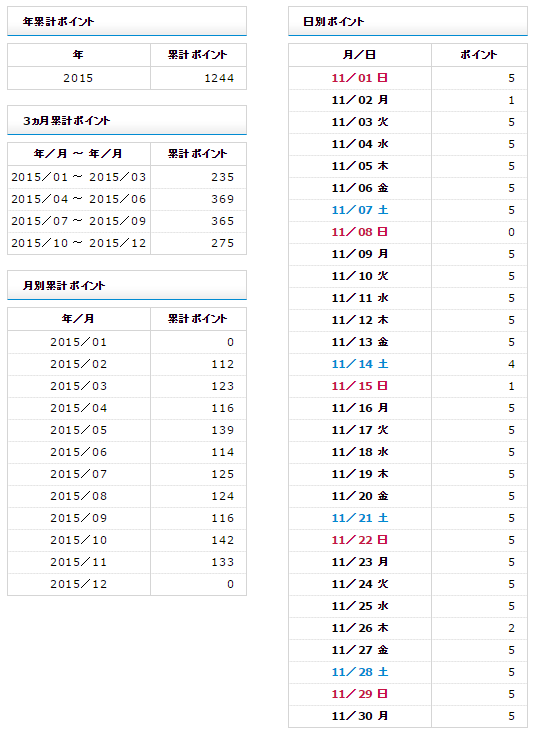The height and width of the screenshot is (733, 533).
Task: Select the 日別ポイント section header
Action: click(x=408, y=21)
